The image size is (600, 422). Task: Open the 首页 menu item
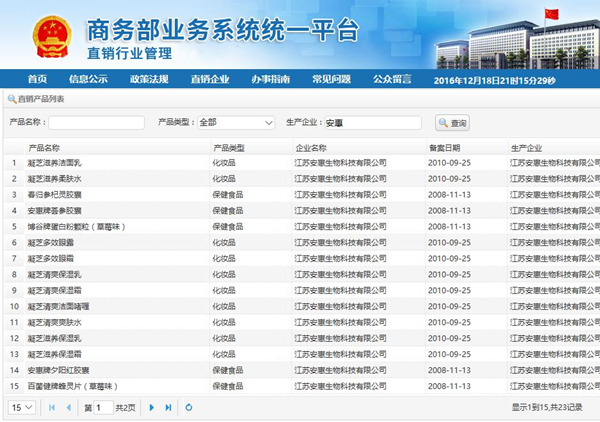38,79
